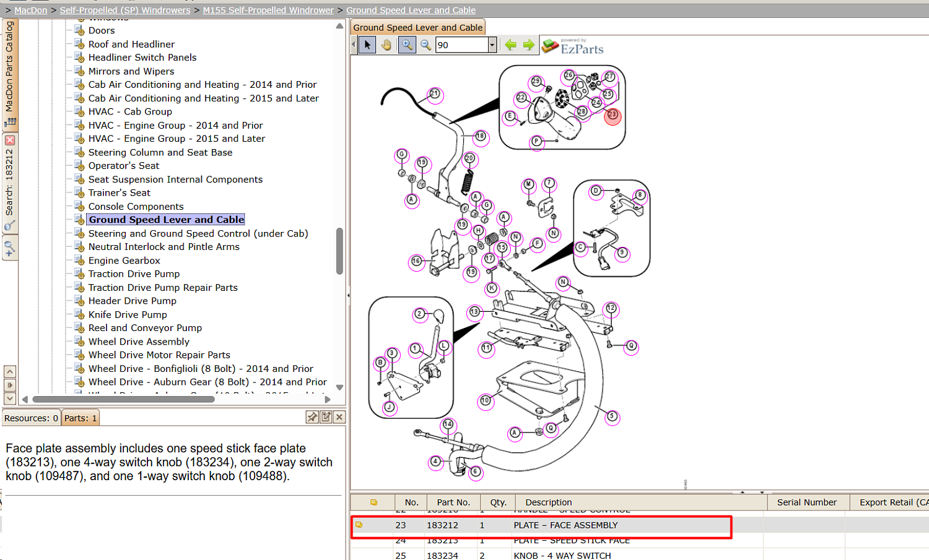Follow the MacDon breadcrumb link
Image resolution: width=929 pixels, height=560 pixels.
tap(31, 10)
